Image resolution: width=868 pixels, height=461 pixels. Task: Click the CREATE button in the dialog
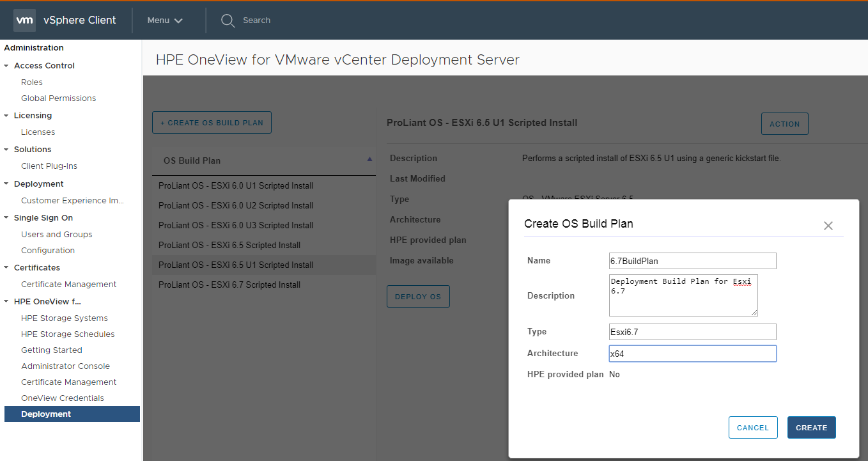[811, 427]
